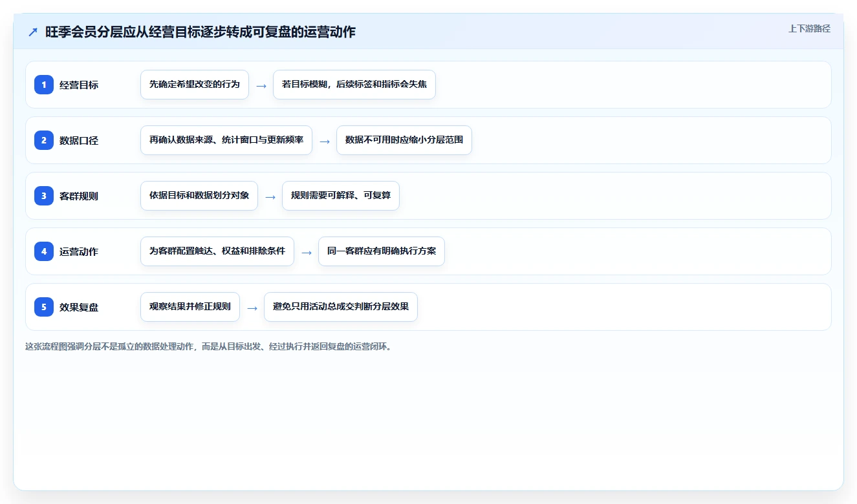Click the 经营目标 step label

79,85
